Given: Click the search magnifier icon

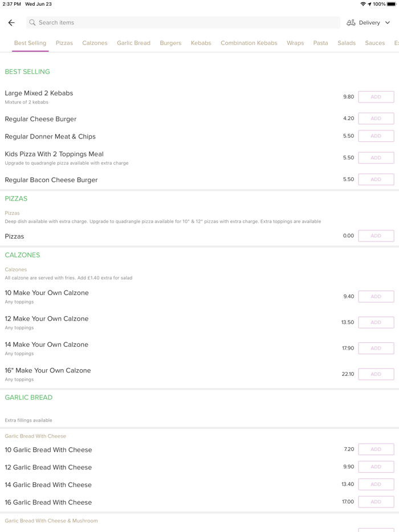Looking at the screenshot, I should tap(32, 23).
